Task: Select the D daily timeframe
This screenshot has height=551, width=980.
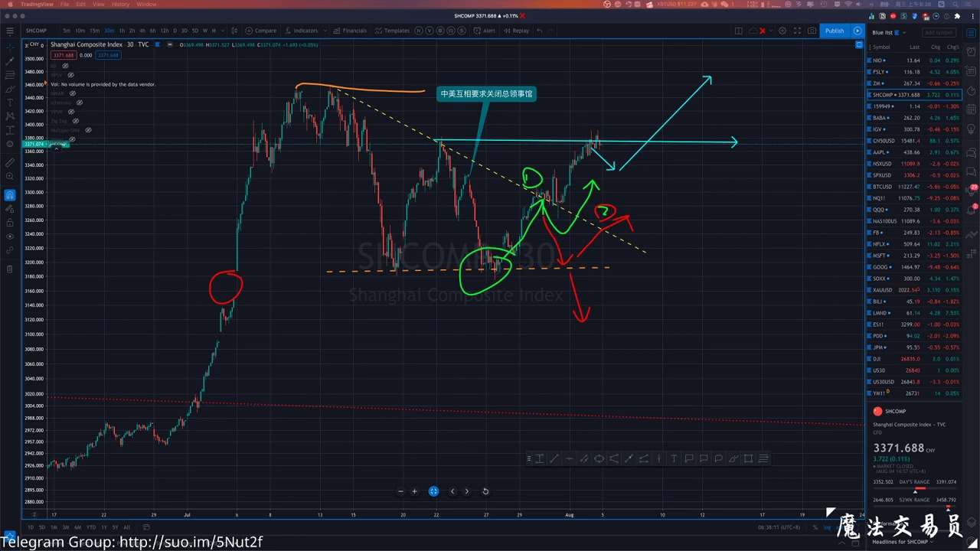Action: pyautogui.click(x=175, y=31)
